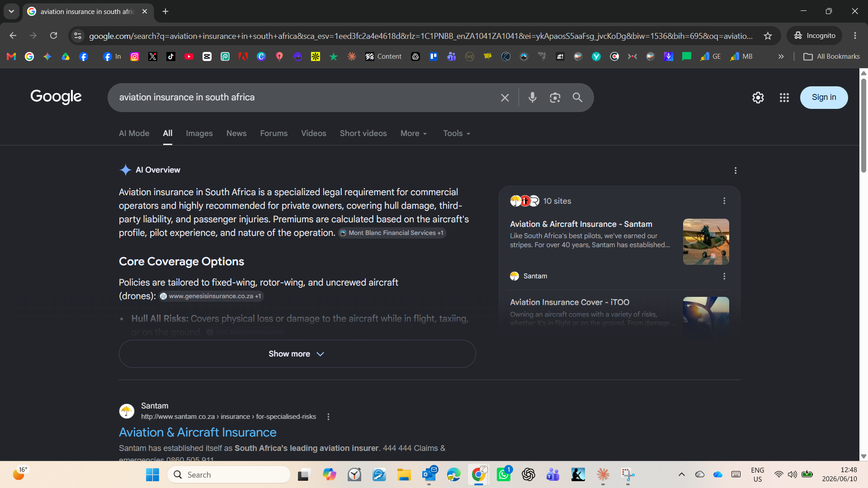The width and height of the screenshot is (868, 488).
Task: Open the X (Twitter) bookmark
Action: tap(153, 56)
